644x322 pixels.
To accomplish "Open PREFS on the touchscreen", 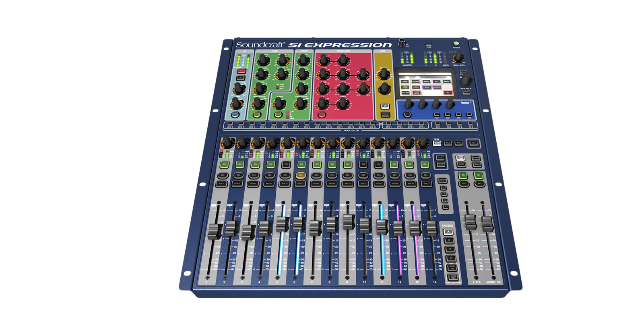I will [416, 87].
